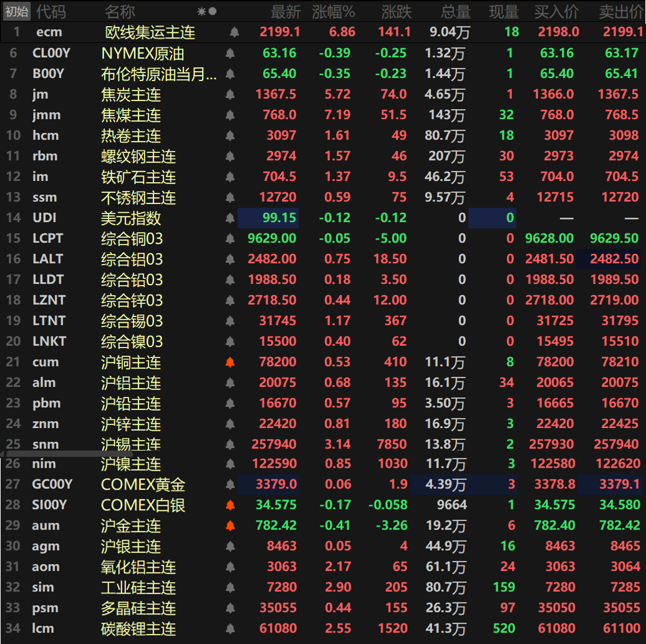
Task: Click the 782.40 bid price for 沪金主连
Action: coord(554,525)
